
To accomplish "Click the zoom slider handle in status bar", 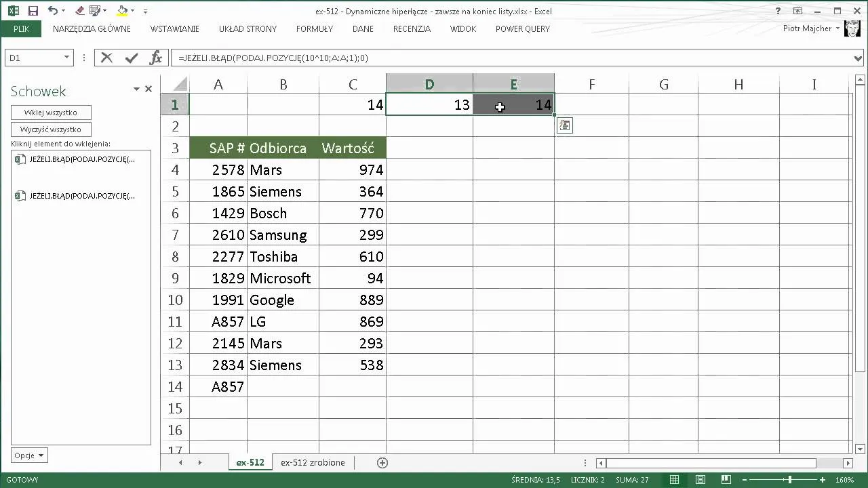I will coord(789,480).
